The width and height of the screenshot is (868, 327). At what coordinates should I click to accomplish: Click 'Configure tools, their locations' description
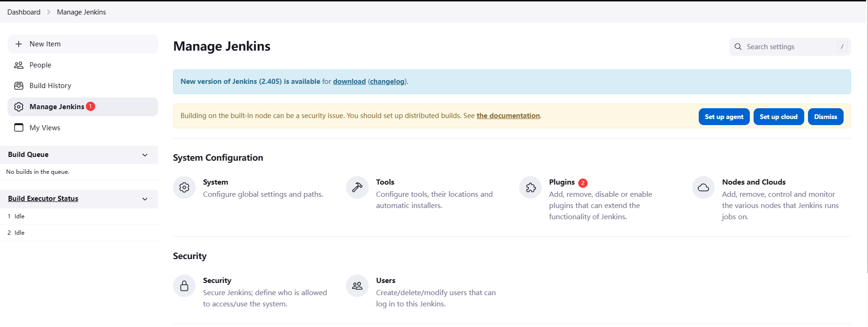[434, 200]
